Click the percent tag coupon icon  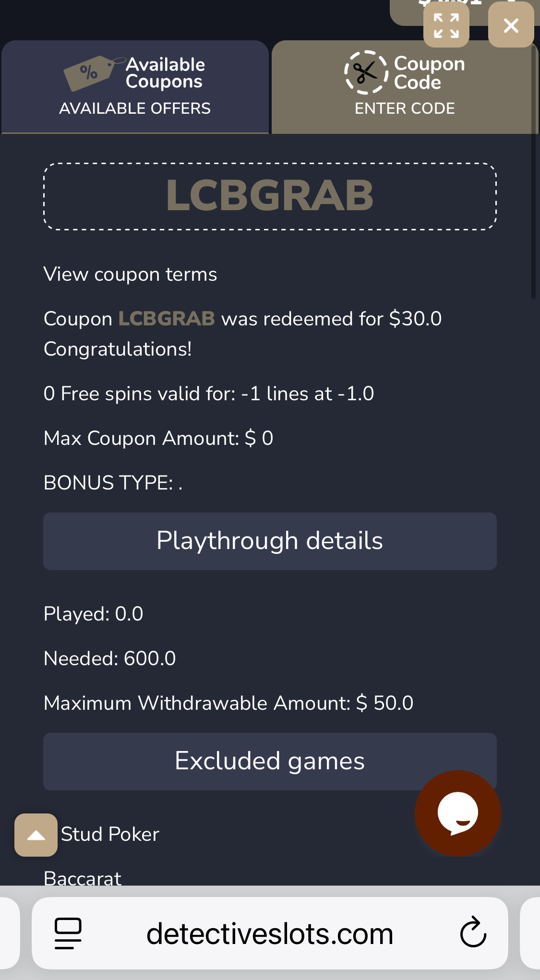point(90,73)
